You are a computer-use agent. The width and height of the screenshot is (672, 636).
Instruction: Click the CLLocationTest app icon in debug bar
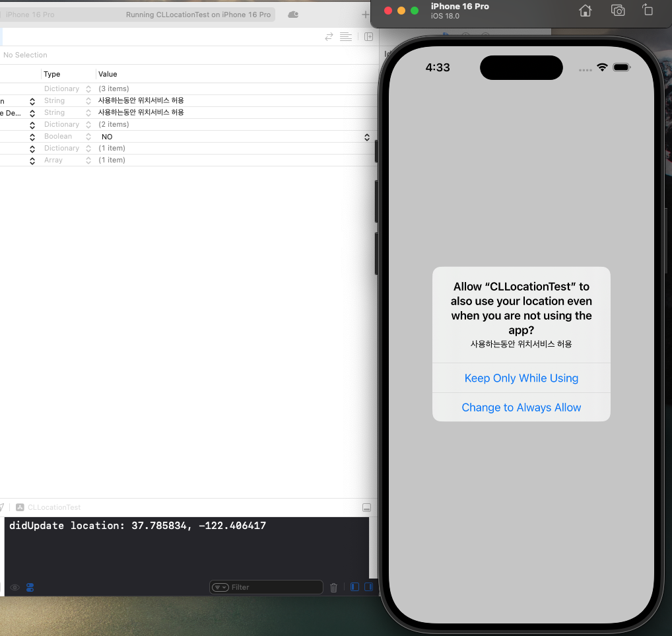pos(20,507)
